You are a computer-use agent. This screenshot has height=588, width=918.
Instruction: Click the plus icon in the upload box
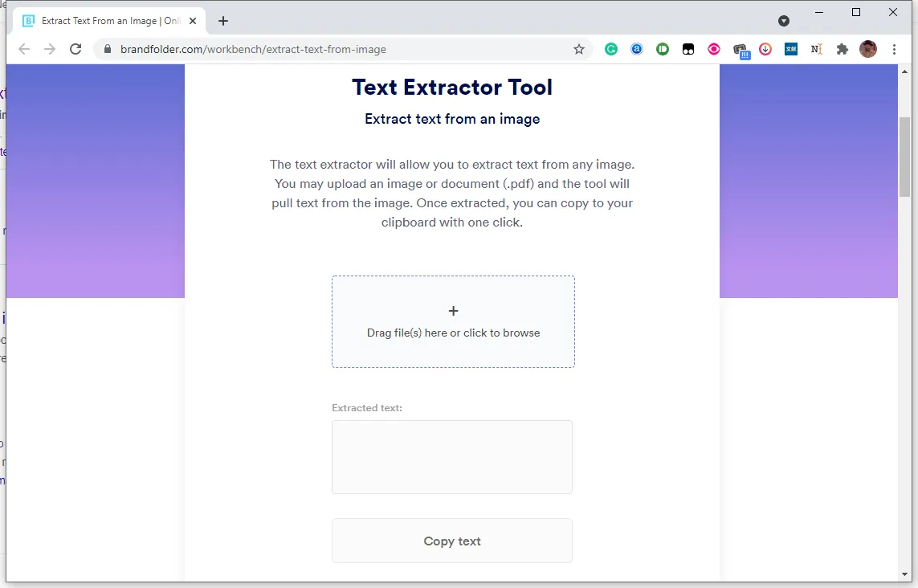coord(453,311)
